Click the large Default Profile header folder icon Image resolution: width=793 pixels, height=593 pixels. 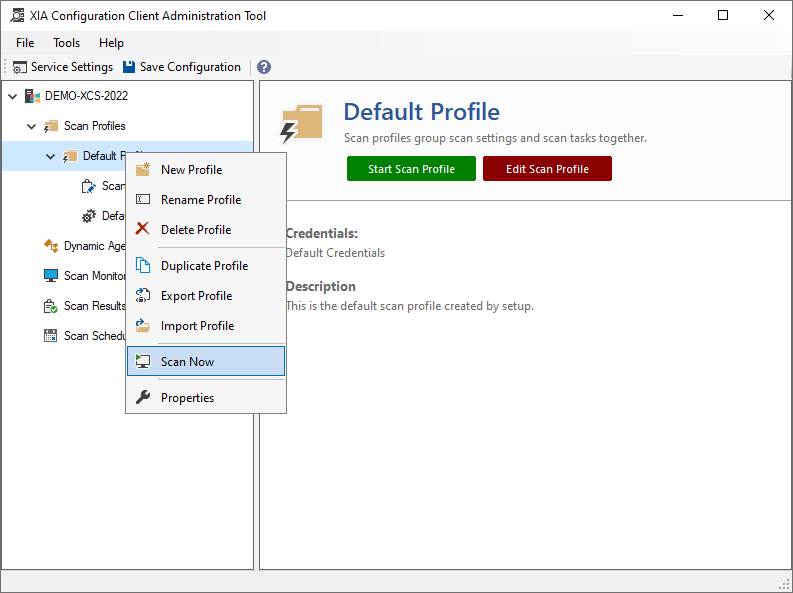pos(301,123)
